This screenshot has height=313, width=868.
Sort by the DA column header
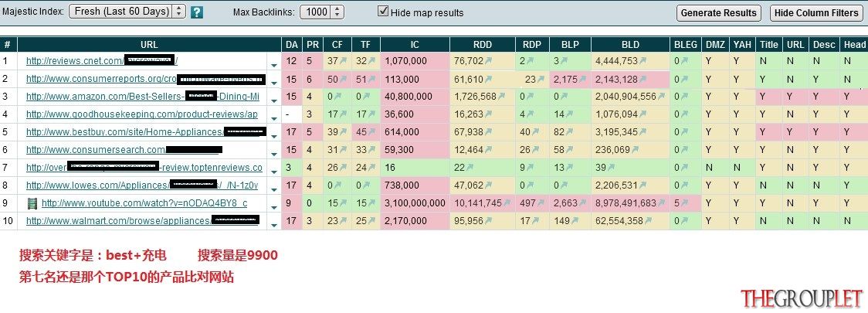coord(292,45)
